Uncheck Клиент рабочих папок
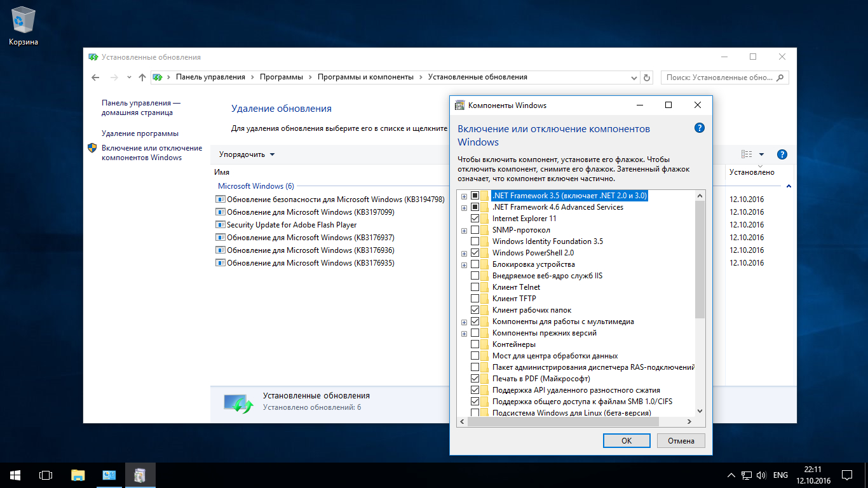The width and height of the screenshot is (868, 488). (475, 310)
